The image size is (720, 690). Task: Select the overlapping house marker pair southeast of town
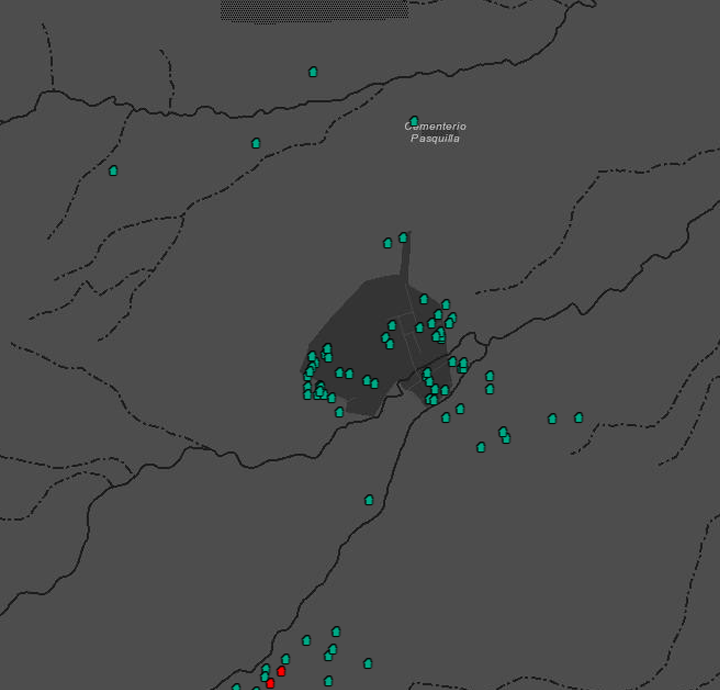(x=504, y=434)
